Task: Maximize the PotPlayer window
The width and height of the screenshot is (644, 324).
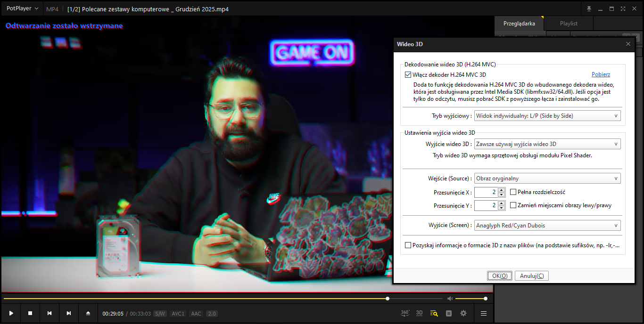Action: (612, 9)
